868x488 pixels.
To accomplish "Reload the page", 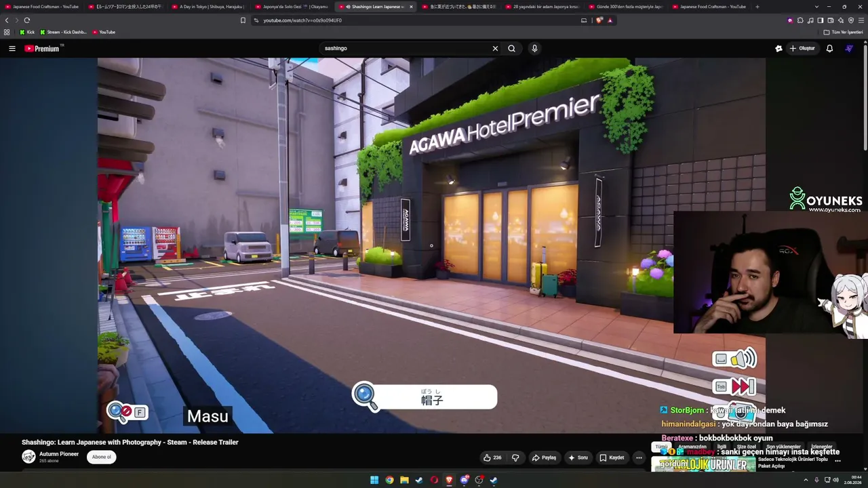I will [27, 20].
